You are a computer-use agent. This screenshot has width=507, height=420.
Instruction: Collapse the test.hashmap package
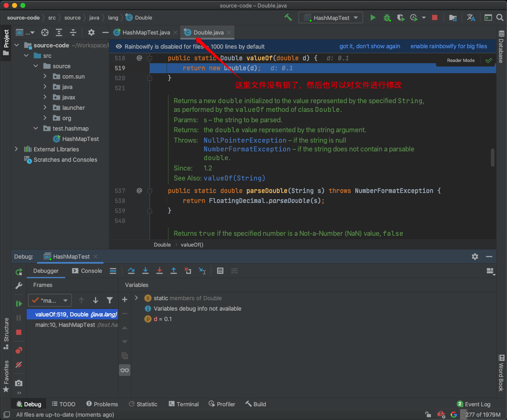pyautogui.click(x=36, y=128)
